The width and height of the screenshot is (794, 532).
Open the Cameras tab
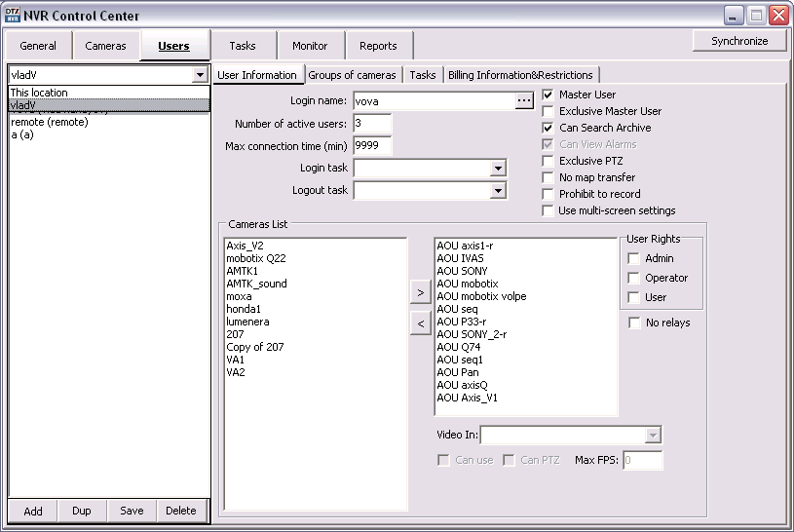click(x=105, y=46)
